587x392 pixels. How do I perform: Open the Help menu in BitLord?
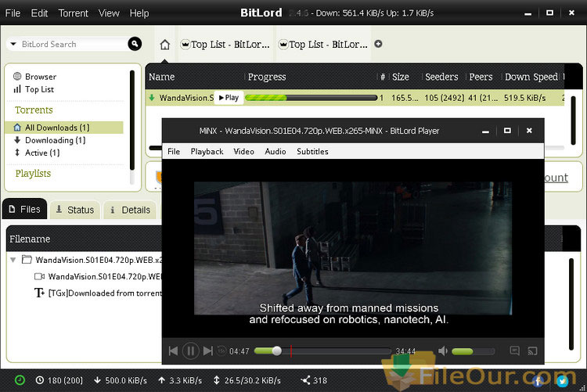coord(139,13)
